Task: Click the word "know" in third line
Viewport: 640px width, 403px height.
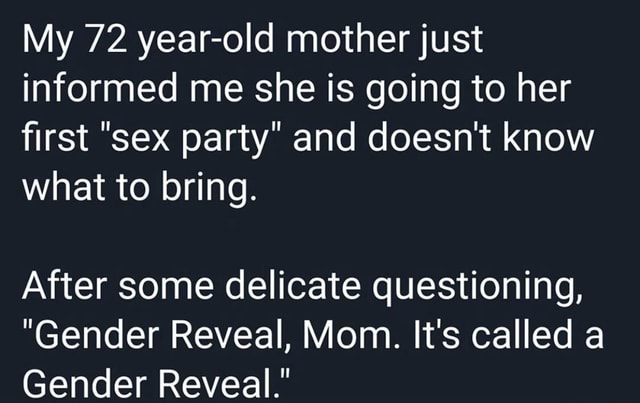Action: (x=548, y=137)
